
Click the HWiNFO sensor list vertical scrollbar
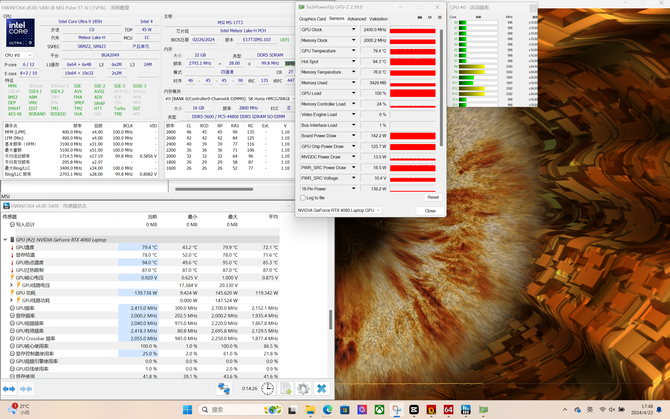click(x=330, y=319)
